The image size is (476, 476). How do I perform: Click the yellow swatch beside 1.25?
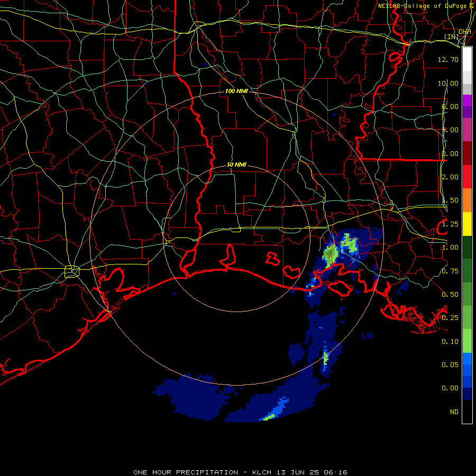click(x=467, y=224)
